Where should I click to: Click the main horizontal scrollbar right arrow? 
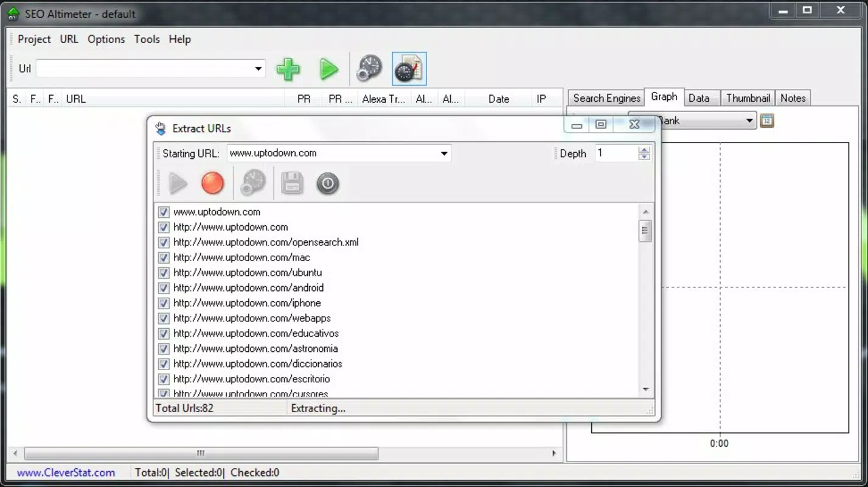click(554, 454)
